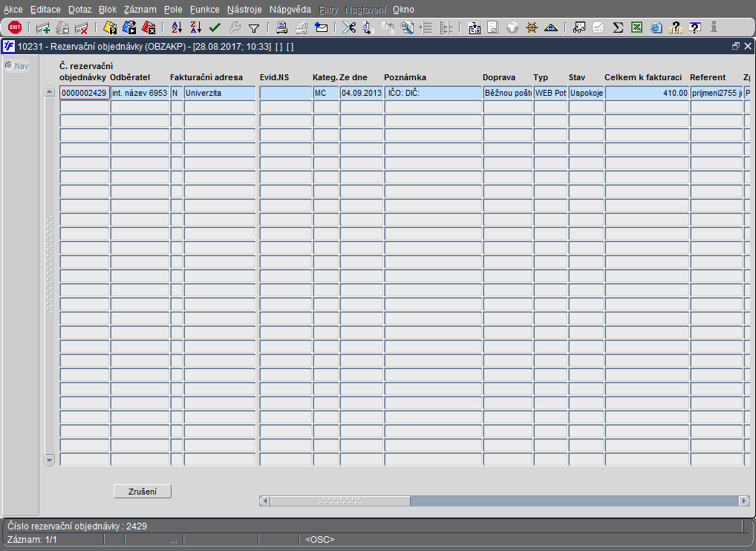Viewport: 756px width, 551px height.
Task: Click the empty Evid.NS field in first row
Action: [x=286, y=93]
